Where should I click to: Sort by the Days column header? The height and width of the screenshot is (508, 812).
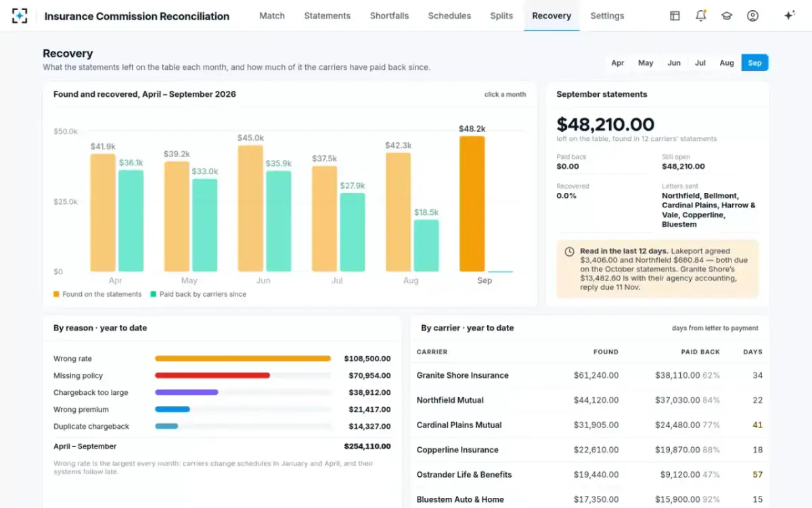[752, 352]
